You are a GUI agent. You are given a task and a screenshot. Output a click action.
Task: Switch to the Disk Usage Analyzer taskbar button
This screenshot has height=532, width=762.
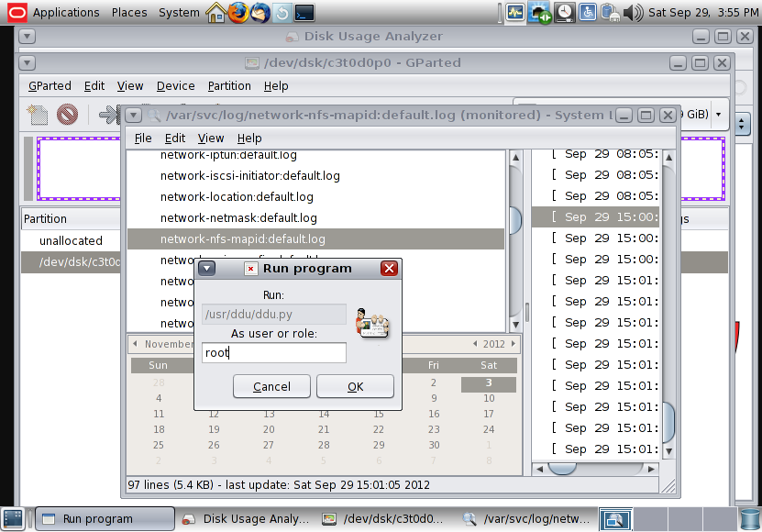point(246,519)
